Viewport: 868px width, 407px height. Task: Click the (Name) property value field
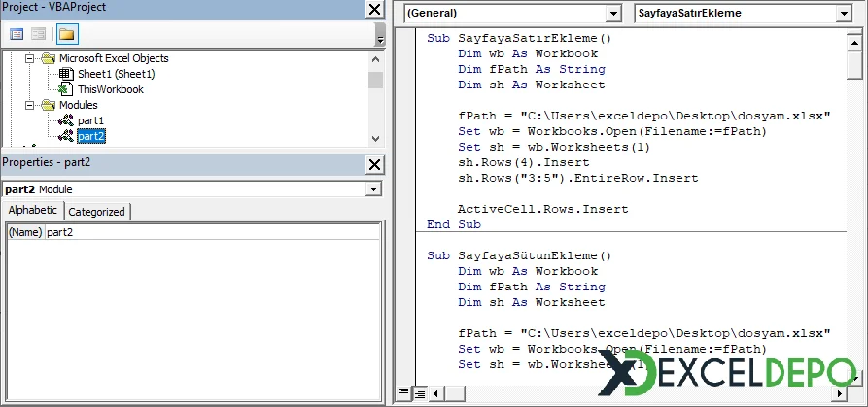point(211,233)
